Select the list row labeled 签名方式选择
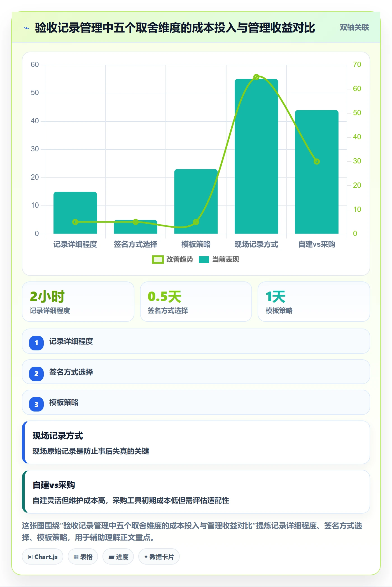The image size is (392, 587). (x=196, y=372)
